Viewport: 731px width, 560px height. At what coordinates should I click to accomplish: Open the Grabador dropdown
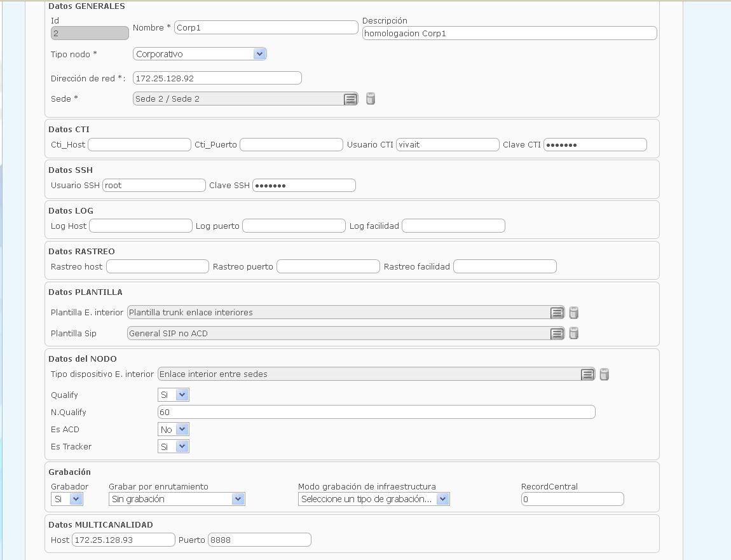(67, 499)
